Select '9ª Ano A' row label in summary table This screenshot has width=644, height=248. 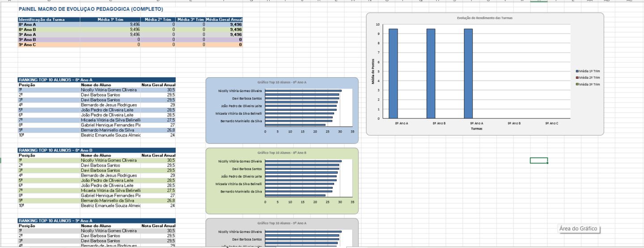click(x=49, y=34)
